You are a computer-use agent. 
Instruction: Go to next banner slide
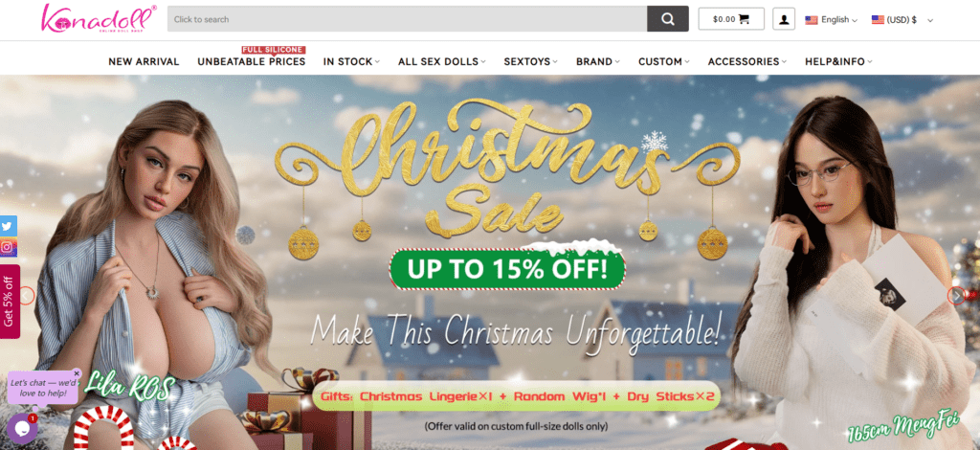956,295
